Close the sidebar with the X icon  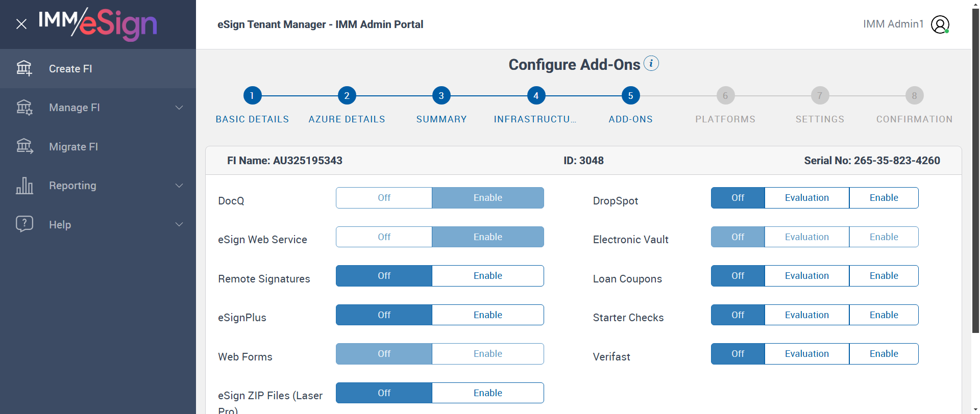21,24
